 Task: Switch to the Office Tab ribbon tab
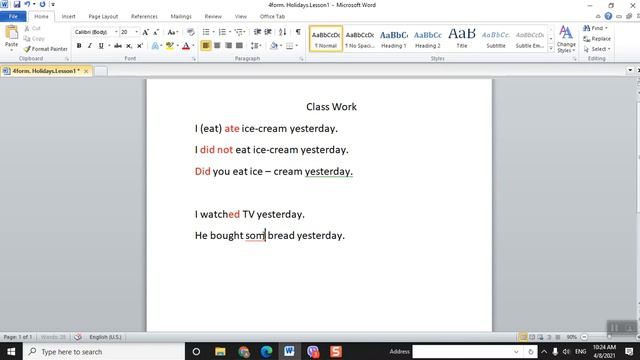pos(272,17)
